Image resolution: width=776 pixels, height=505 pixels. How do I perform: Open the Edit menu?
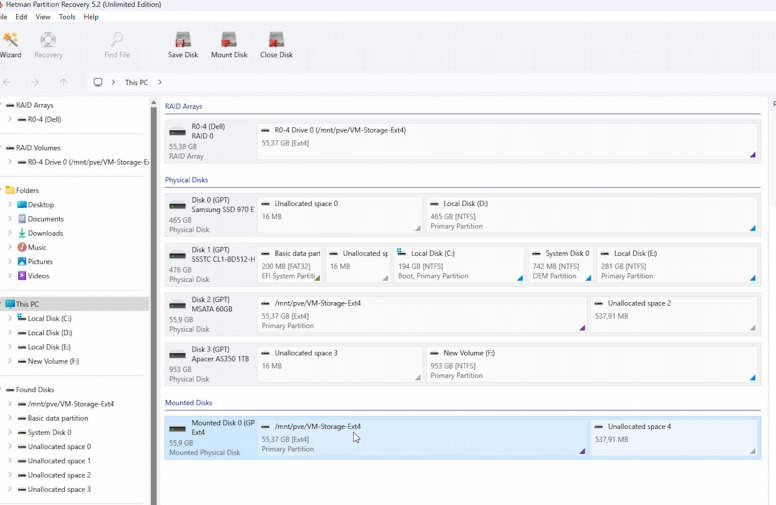point(21,17)
